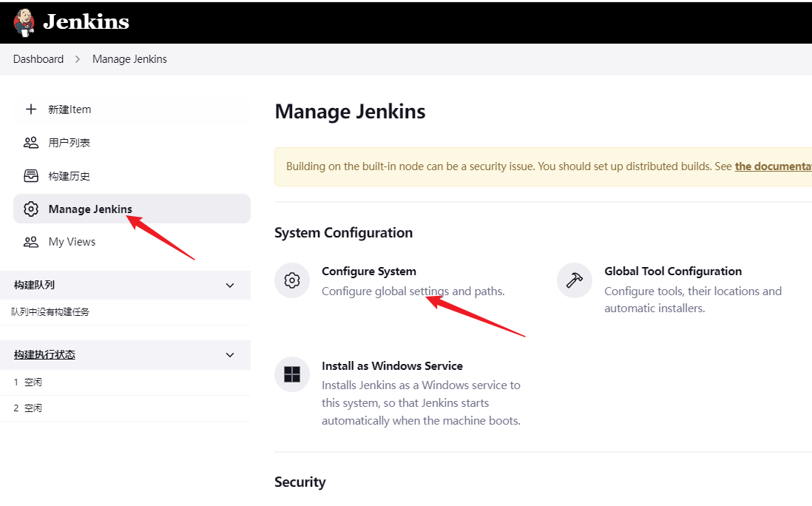
Task: Click executor 2 空闲 row
Action: tap(125, 408)
